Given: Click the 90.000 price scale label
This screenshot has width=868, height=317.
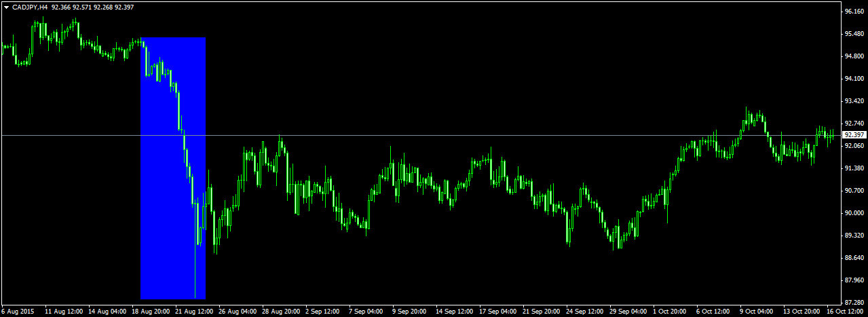Looking at the screenshot, I should tap(853, 213).
